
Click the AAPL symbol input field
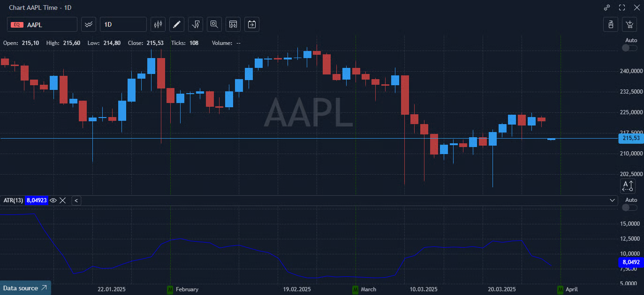[x=42, y=24]
